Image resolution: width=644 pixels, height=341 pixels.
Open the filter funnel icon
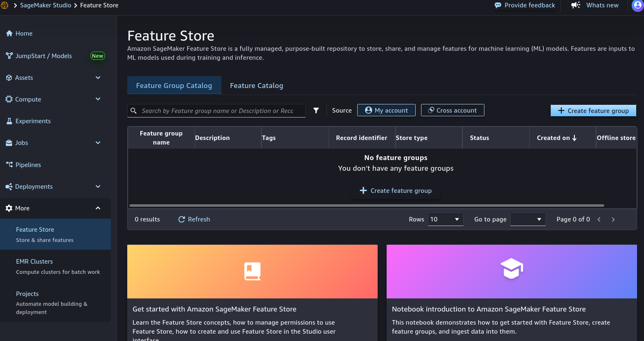[316, 111]
